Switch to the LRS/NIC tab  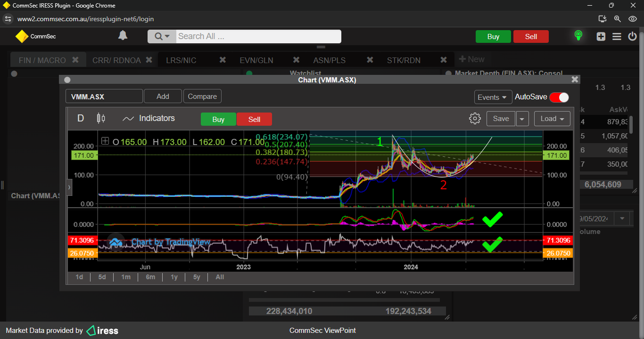(x=181, y=60)
